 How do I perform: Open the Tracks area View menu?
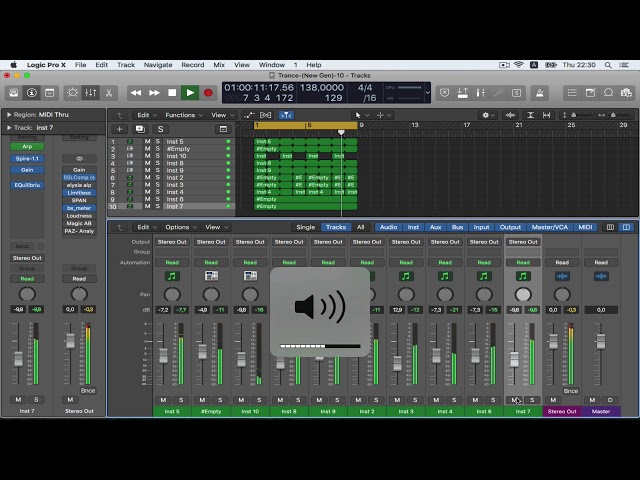(222, 116)
